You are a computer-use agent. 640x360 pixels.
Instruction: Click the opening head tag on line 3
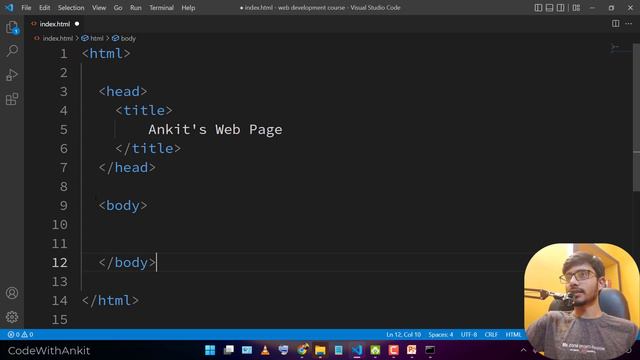122,91
